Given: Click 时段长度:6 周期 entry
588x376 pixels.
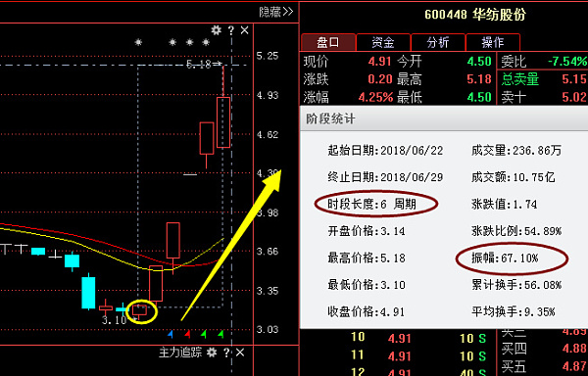Looking at the screenshot, I should coord(372,204).
